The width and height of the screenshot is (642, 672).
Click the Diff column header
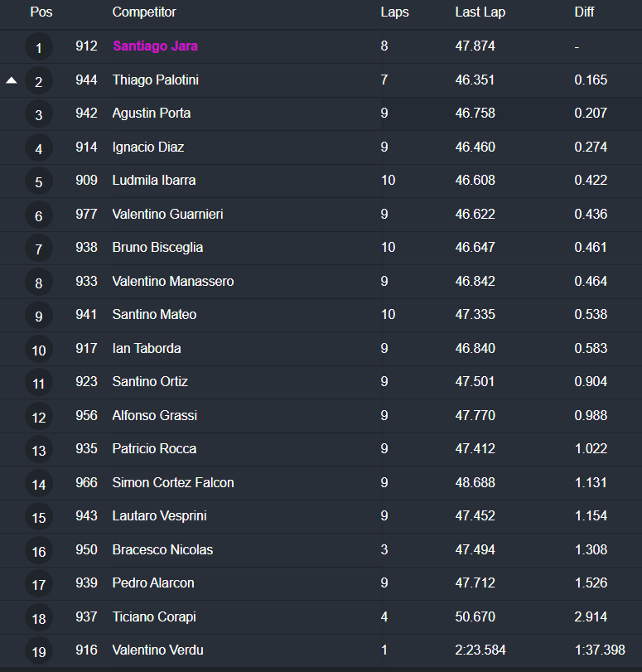pos(584,12)
